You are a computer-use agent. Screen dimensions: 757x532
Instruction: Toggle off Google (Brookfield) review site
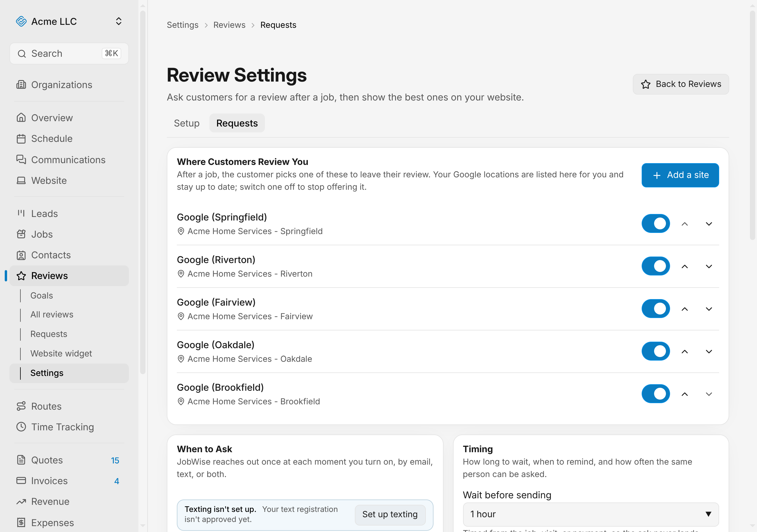(656, 394)
